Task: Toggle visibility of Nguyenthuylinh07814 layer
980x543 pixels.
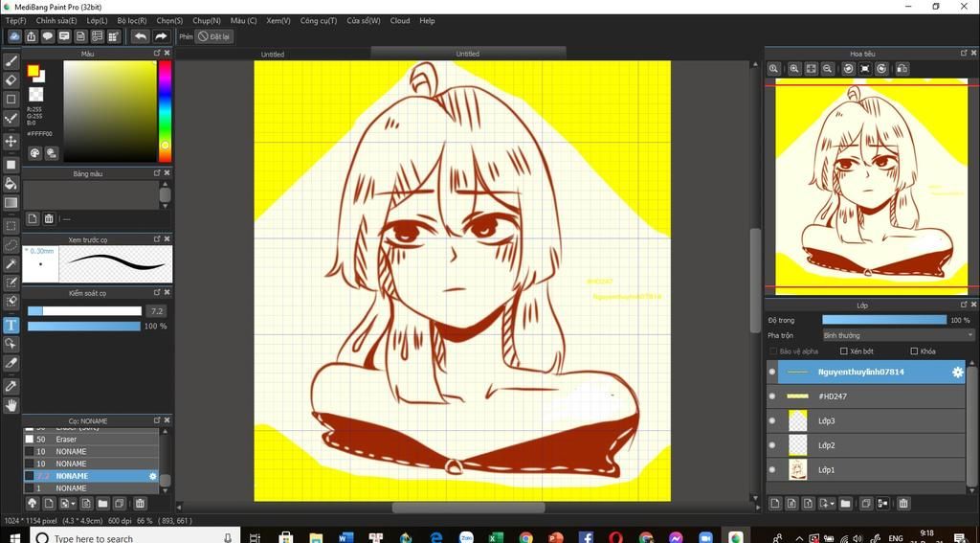Action: (x=772, y=372)
